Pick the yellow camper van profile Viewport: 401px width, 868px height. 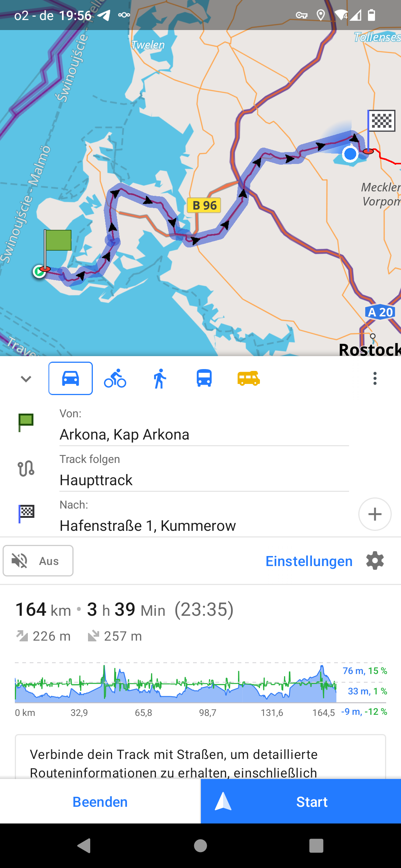tap(248, 378)
